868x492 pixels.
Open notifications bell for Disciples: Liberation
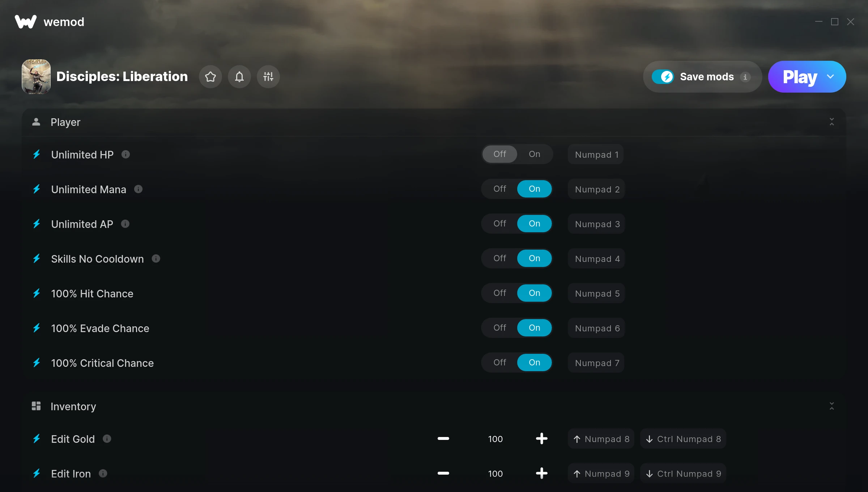point(239,77)
